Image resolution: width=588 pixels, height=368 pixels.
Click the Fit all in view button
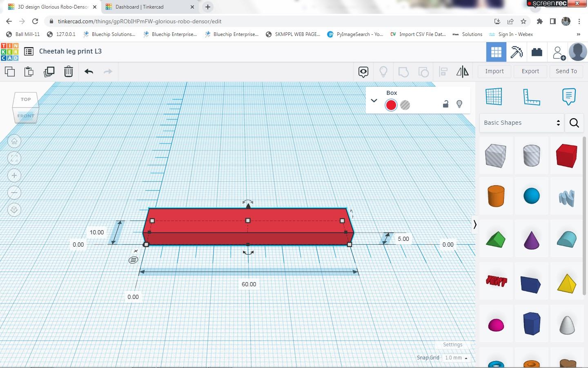(14, 158)
